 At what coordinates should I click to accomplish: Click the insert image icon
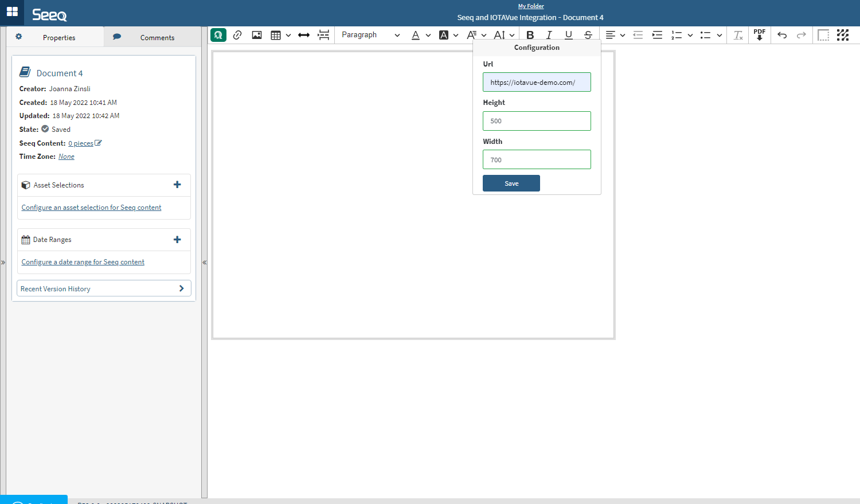coord(257,35)
